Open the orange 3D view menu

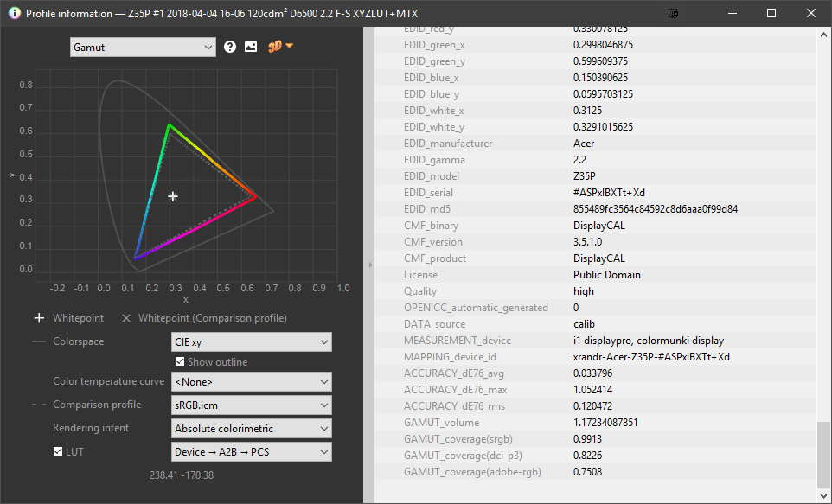(280, 47)
